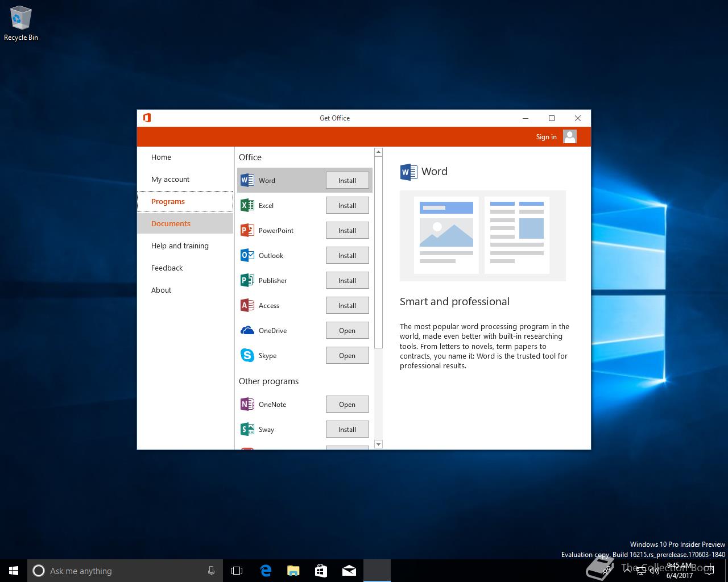
Task: Open the Store from the taskbar
Action: [321, 571]
